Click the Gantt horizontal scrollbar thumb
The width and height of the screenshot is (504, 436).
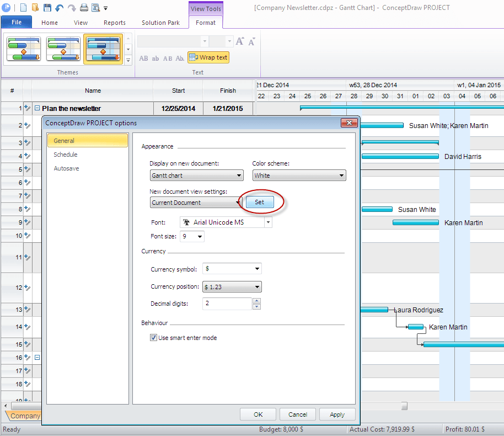pos(404,406)
